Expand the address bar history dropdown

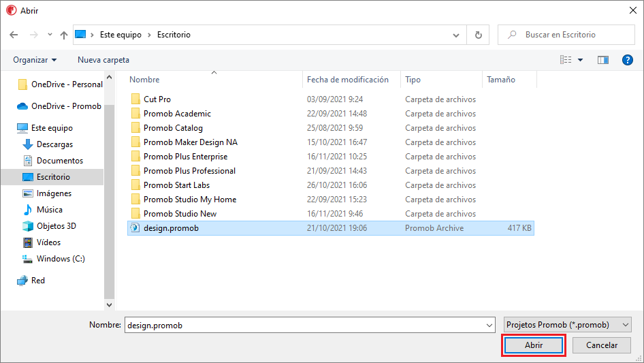456,35
